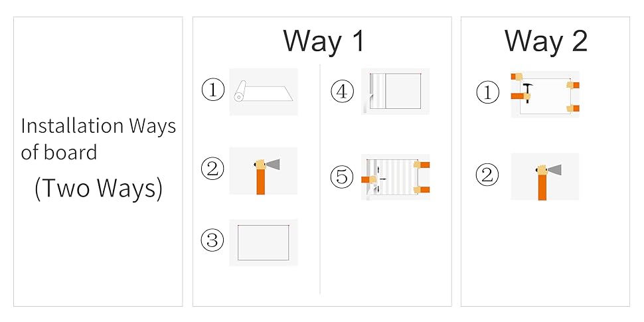644x322 pixels.
Task: Select the spray glue illustration under Way 1
Action: (x=264, y=171)
